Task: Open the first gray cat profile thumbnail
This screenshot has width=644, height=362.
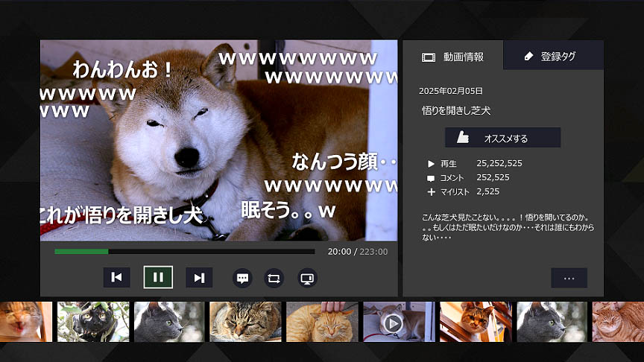Action: pos(169,322)
